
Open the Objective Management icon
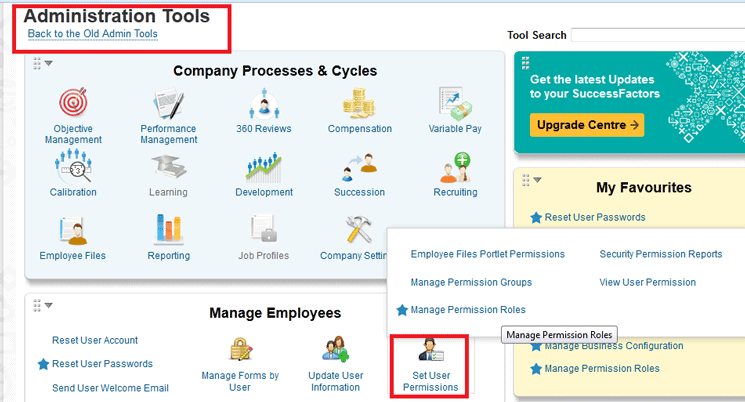coord(73,104)
